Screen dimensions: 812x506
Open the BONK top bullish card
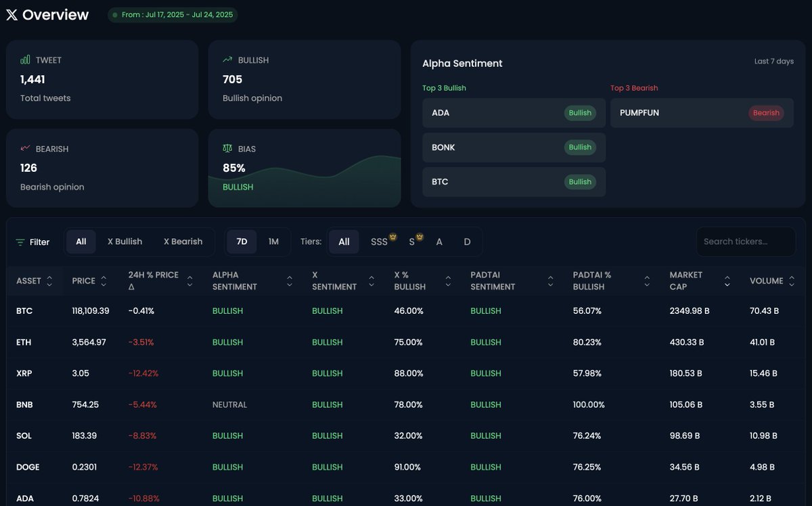coord(514,147)
